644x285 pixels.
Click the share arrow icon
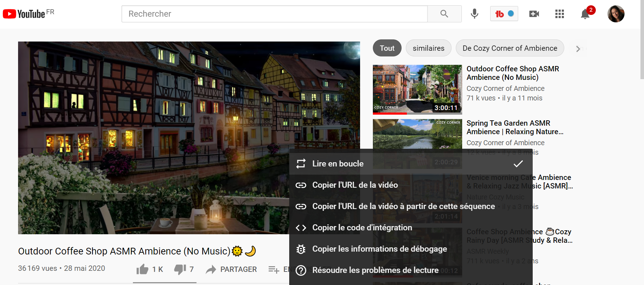[x=211, y=269]
